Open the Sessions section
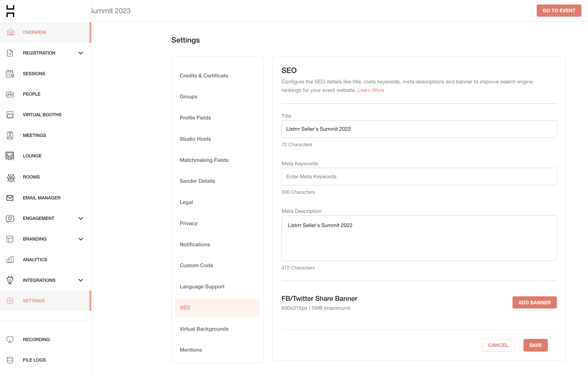 tap(46, 74)
